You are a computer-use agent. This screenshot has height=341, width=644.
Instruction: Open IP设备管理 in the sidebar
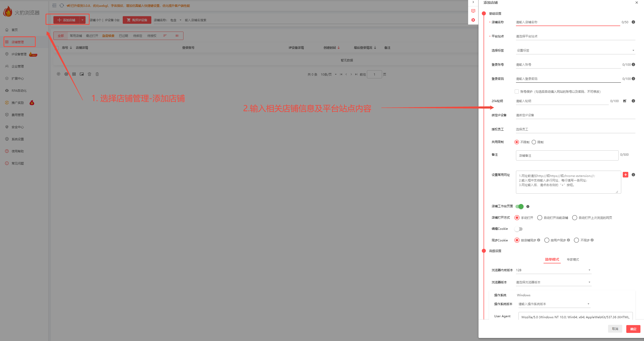[x=19, y=54]
